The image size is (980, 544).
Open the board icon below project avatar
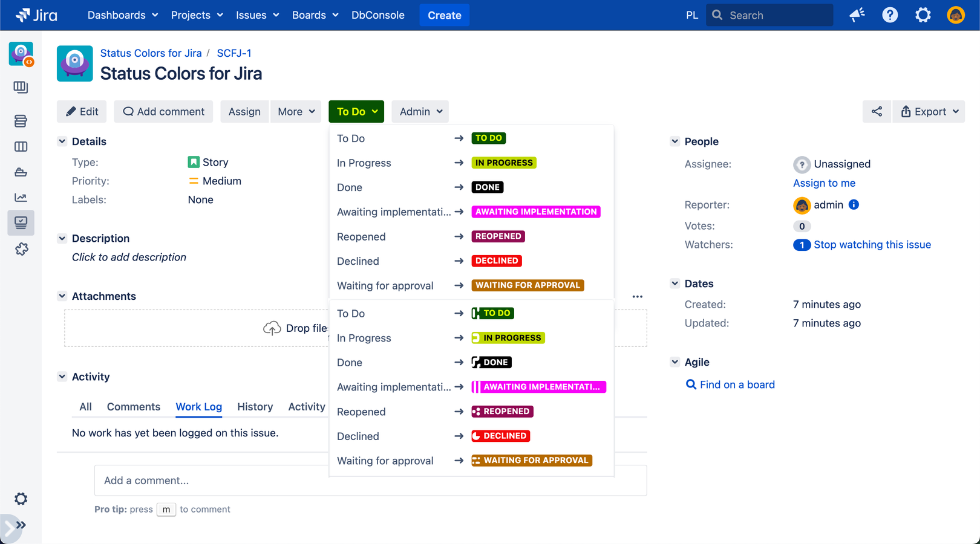point(21,87)
